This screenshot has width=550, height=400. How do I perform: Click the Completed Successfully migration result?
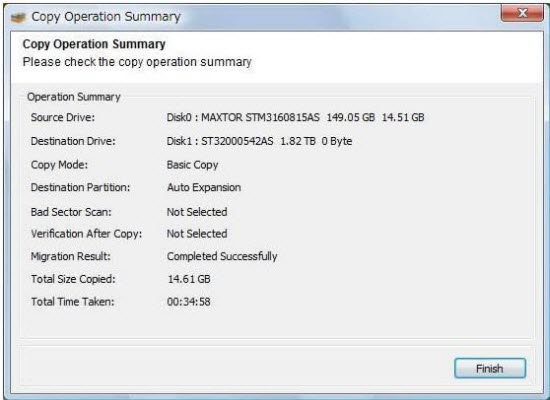222,256
